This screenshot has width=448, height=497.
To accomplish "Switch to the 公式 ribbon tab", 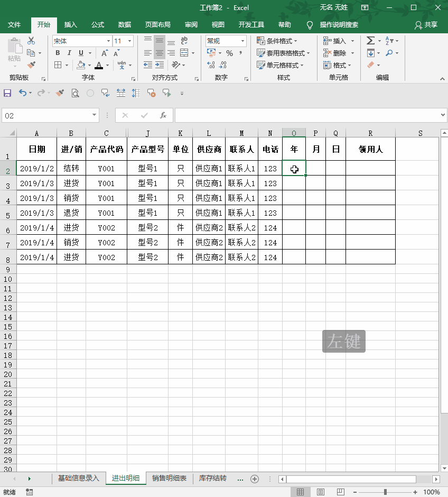I will pyautogui.click(x=98, y=25).
